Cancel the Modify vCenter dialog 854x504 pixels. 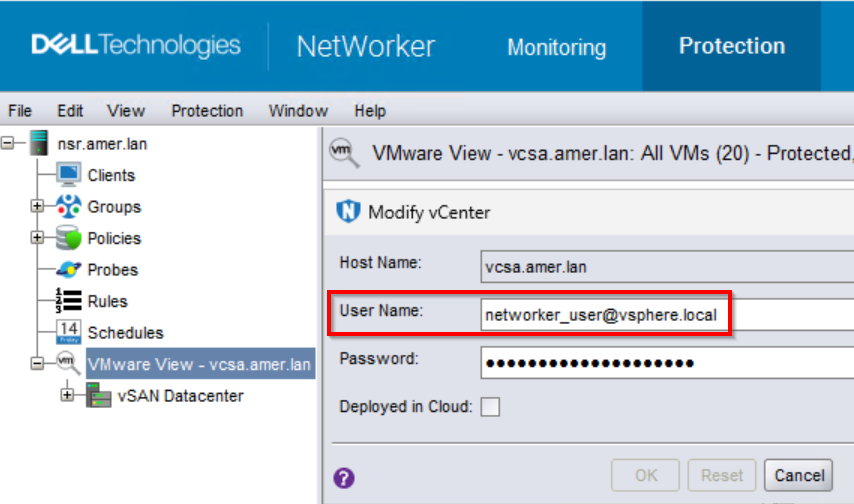[x=798, y=475]
